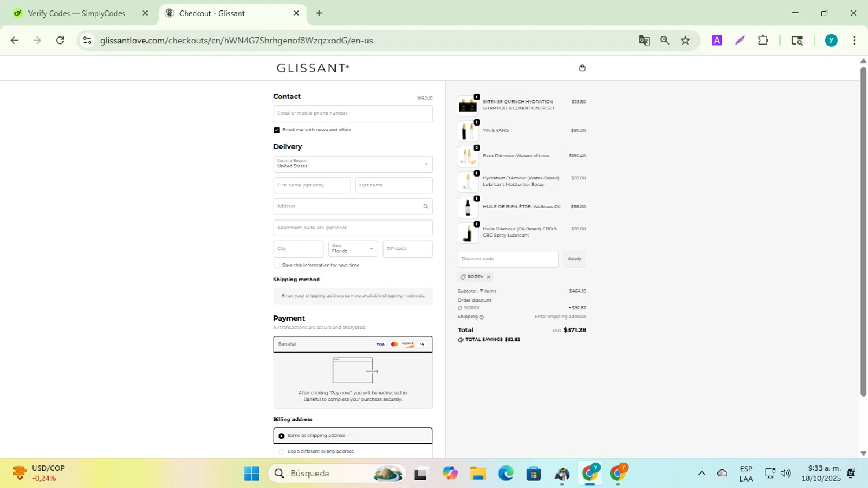Image resolution: width=868 pixels, height=488 pixels.
Task: Open the tab search side panel icon
Action: click(797, 40)
